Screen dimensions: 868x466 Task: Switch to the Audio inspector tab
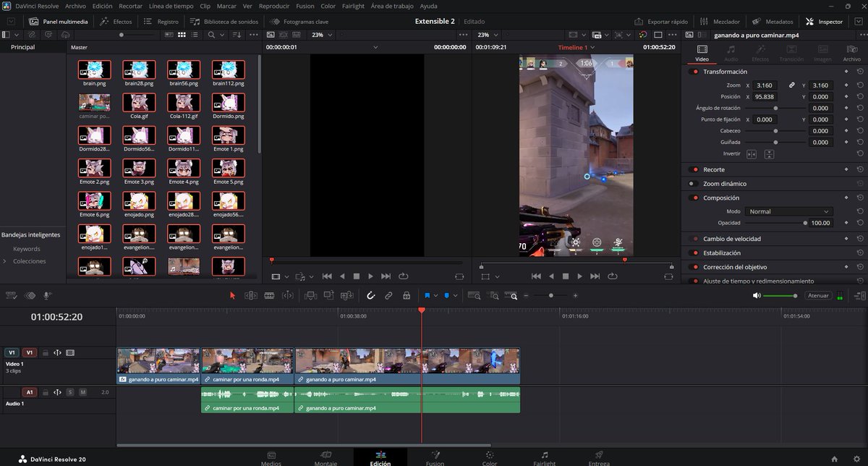pyautogui.click(x=731, y=53)
